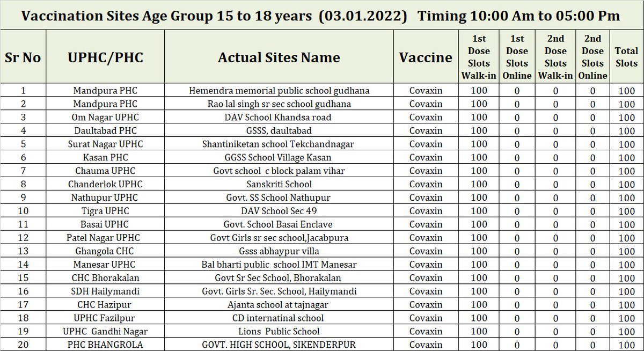Select 'CHC Hazipur' cell
The height and width of the screenshot is (351, 644).
click(105, 305)
